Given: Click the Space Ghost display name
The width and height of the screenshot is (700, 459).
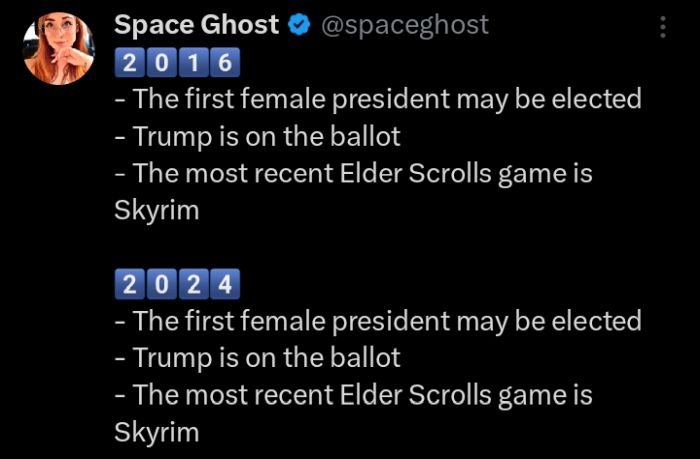Looking at the screenshot, I should (x=196, y=25).
